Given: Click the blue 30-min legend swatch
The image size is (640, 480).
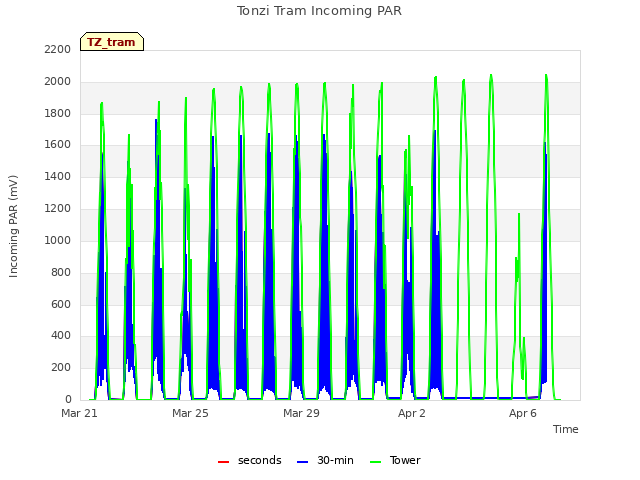Looking at the screenshot, I should pos(302,462).
